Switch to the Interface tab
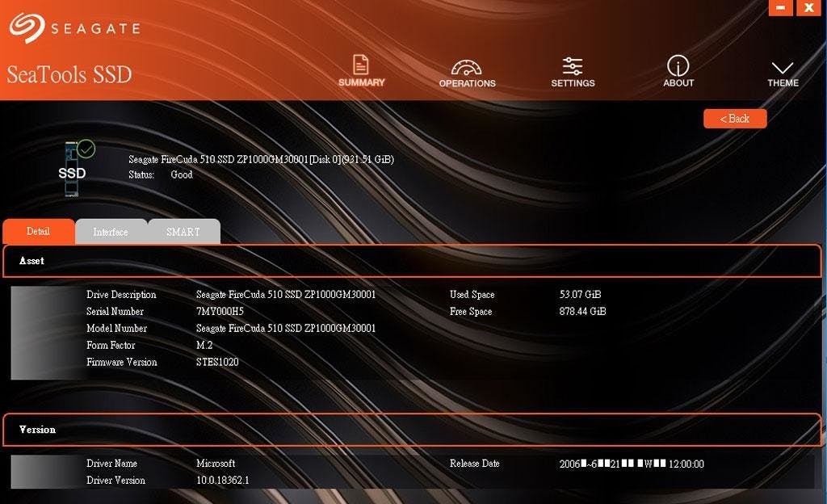Viewport: 827px width, 504px height. pos(111,232)
